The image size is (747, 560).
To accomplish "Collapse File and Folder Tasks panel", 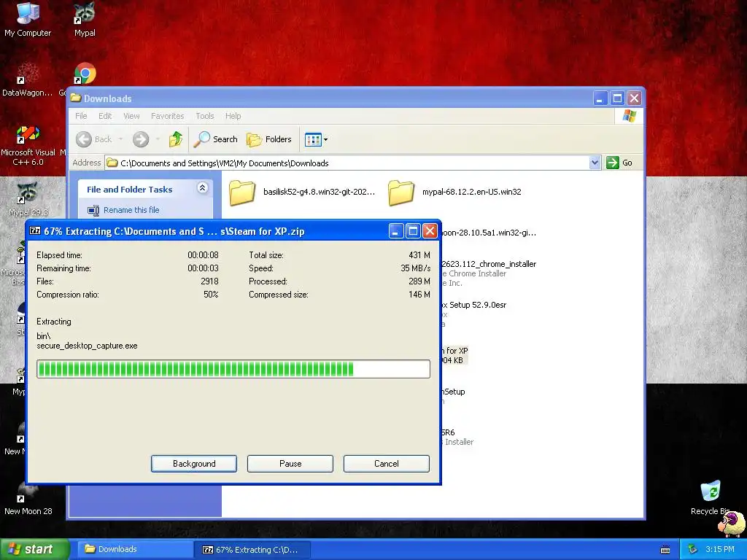I will 203,188.
